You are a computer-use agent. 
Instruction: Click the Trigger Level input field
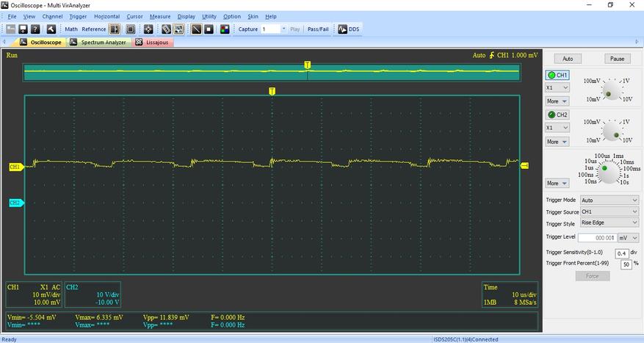pos(596,238)
